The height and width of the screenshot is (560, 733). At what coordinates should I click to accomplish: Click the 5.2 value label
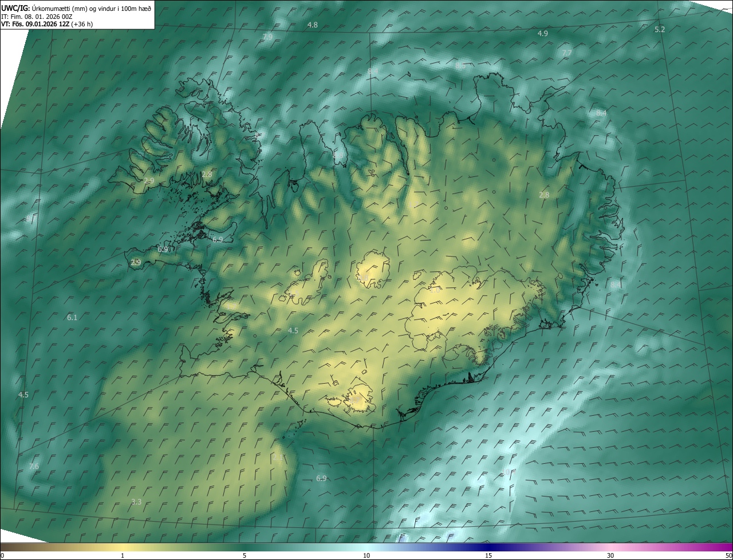click(660, 30)
